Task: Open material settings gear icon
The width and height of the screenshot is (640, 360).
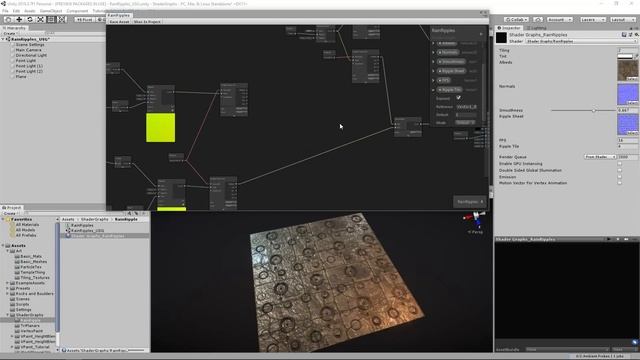Action: click(x=636, y=35)
